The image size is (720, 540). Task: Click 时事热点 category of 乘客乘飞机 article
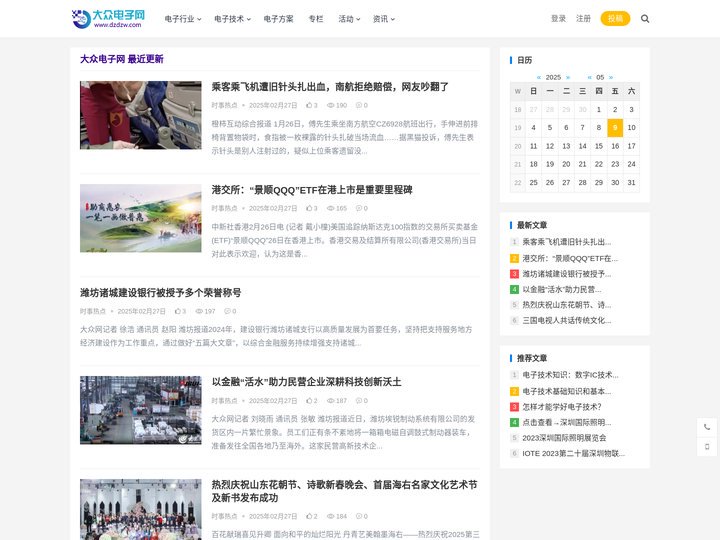point(224,105)
